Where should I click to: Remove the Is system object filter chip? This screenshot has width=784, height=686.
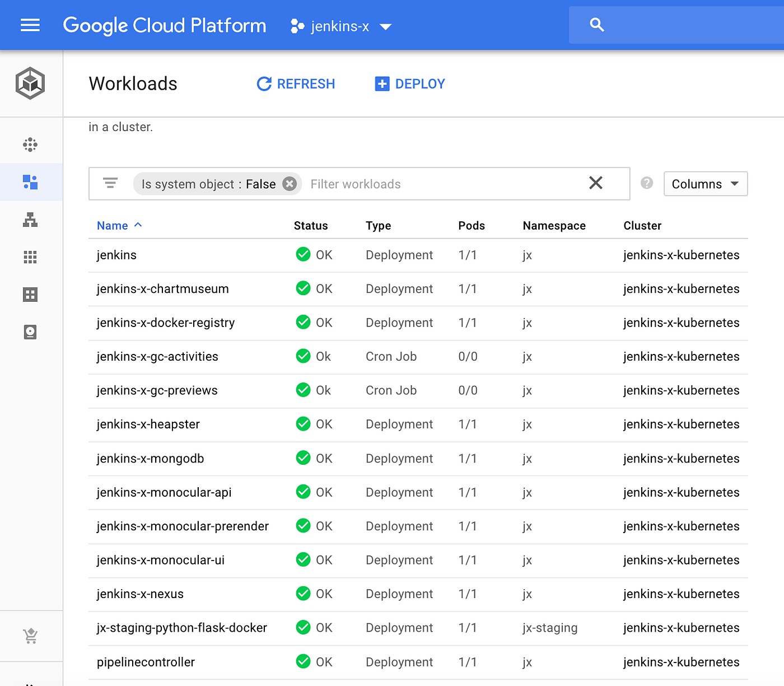point(290,184)
